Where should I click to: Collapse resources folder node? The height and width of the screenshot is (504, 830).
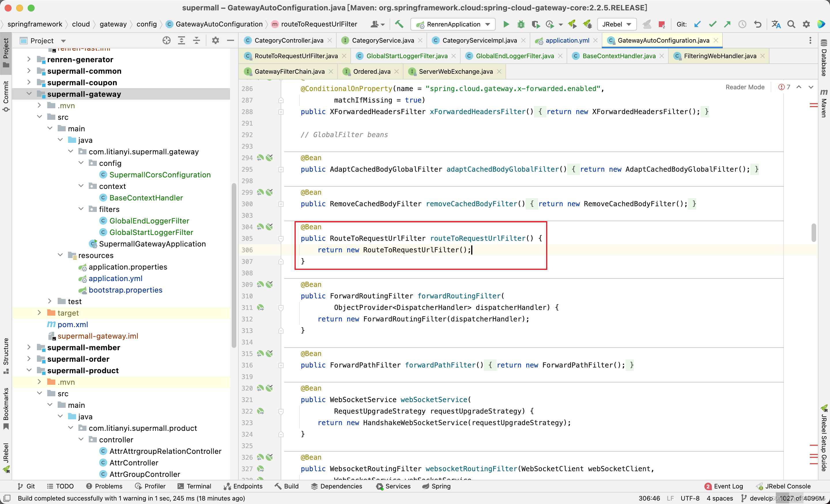[60, 255]
